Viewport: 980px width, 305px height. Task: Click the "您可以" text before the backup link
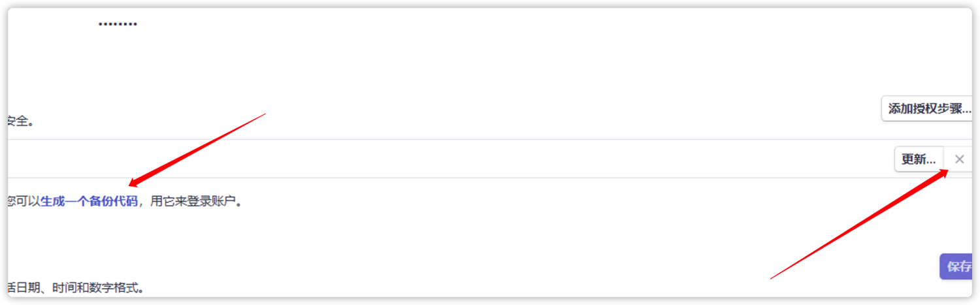(24, 201)
